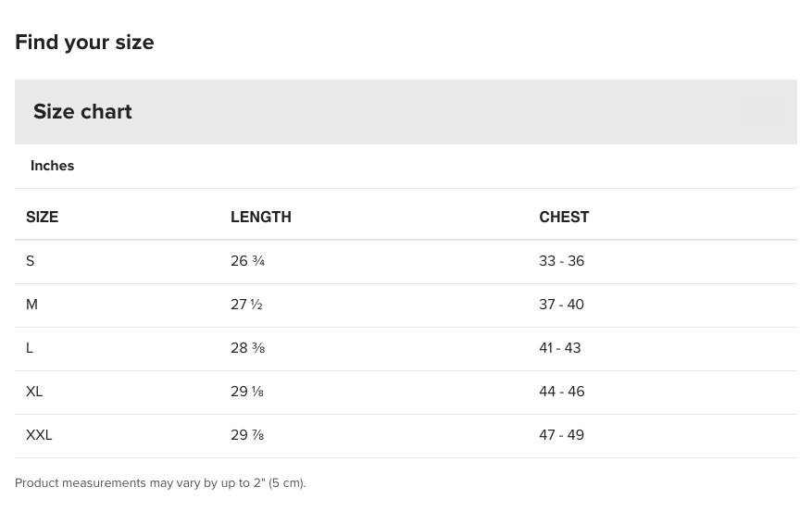Click the 26 ¾ length value
Viewport: 812px width, 524px height.
coord(247,261)
